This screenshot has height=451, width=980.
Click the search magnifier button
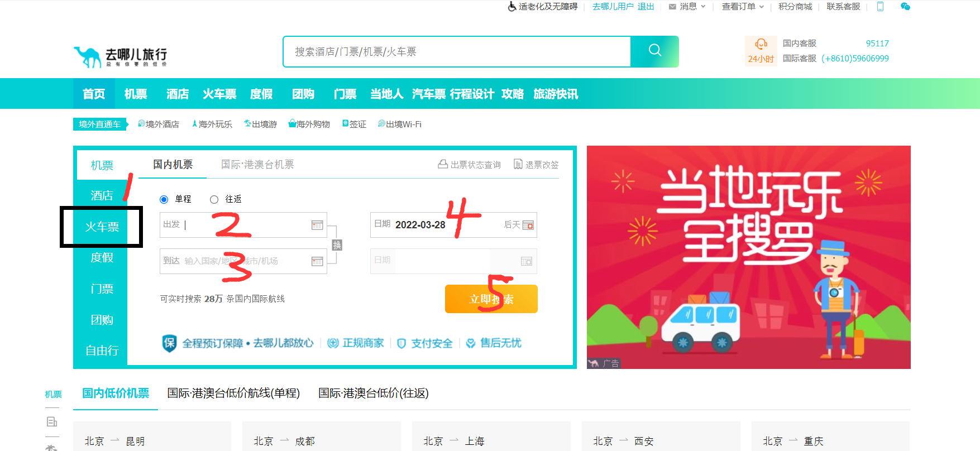[654, 51]
